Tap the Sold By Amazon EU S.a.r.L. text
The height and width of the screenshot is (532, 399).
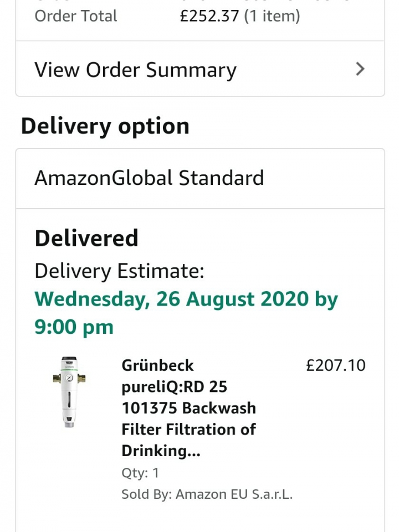[207, 494]
